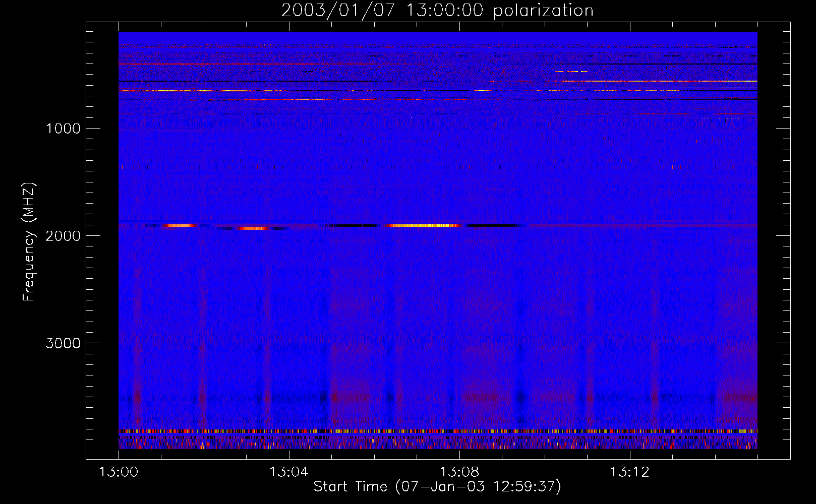Click the 'Start Time (07-Jan-03 12:59:37)' label
Viewport: 816px width, 504px height.
[437, 487]
